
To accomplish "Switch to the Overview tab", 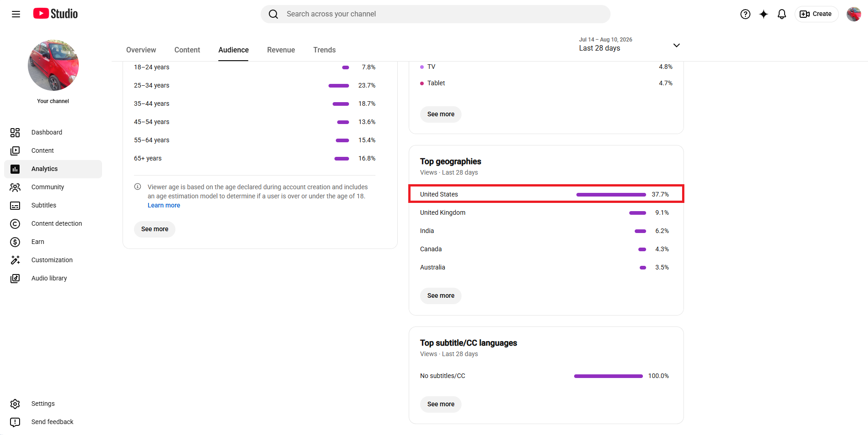I will pyautogui.click(x=141, y=50).
